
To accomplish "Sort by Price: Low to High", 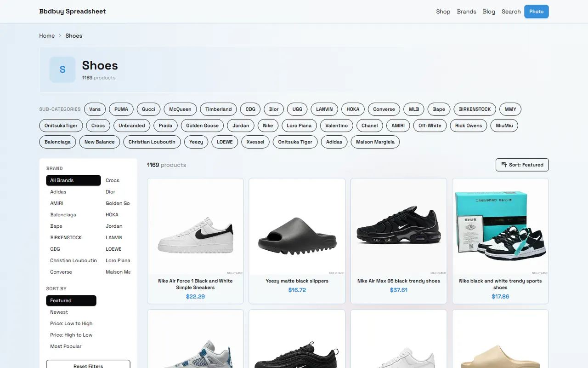I will click(71, 323).
